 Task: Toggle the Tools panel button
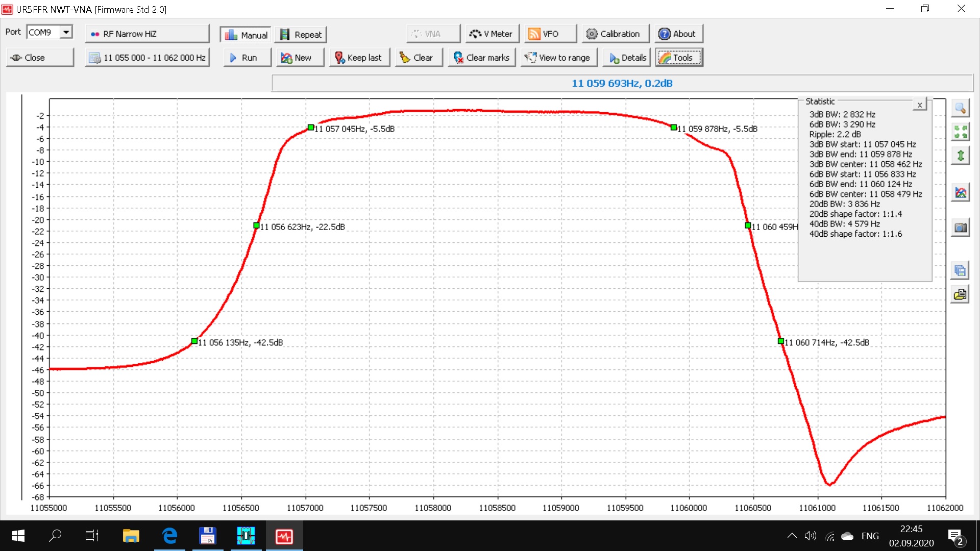tap(679, 58)
